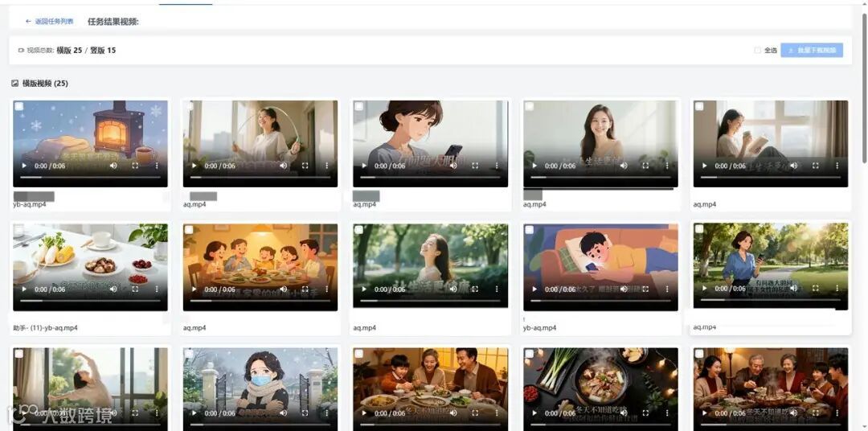Play the anime girl with phone video
This screenshot has height=431, width=868.
point(364,166)
